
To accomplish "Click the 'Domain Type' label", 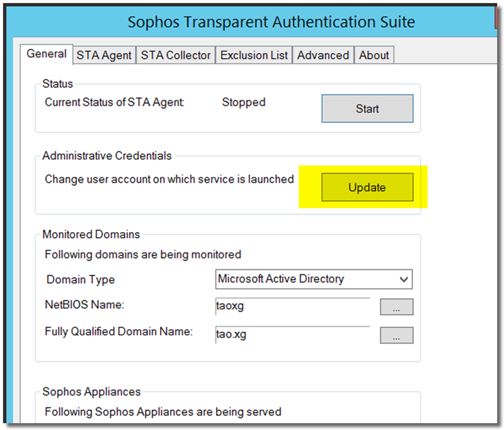I will pyautogui.click(x=81, y=279).
